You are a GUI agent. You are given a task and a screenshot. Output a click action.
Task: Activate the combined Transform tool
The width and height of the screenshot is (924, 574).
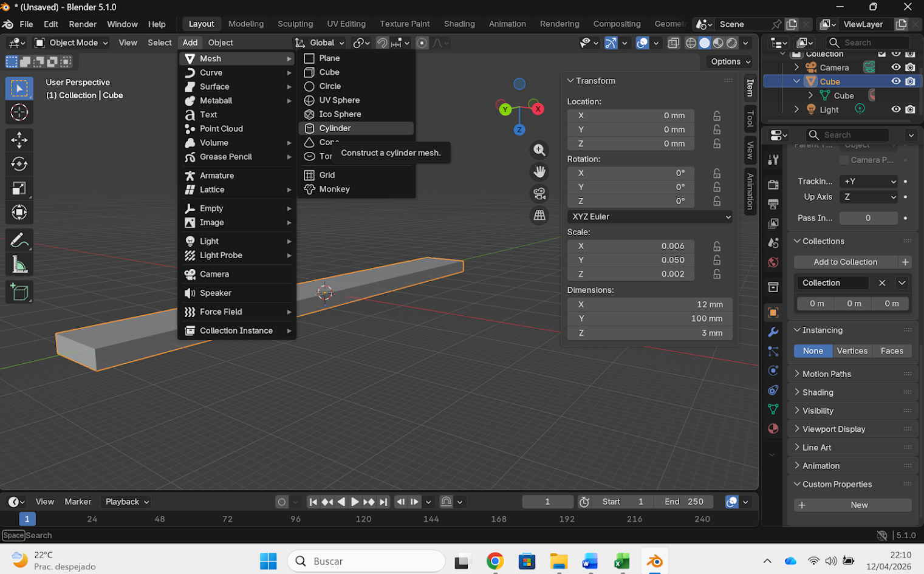[19, 213]
